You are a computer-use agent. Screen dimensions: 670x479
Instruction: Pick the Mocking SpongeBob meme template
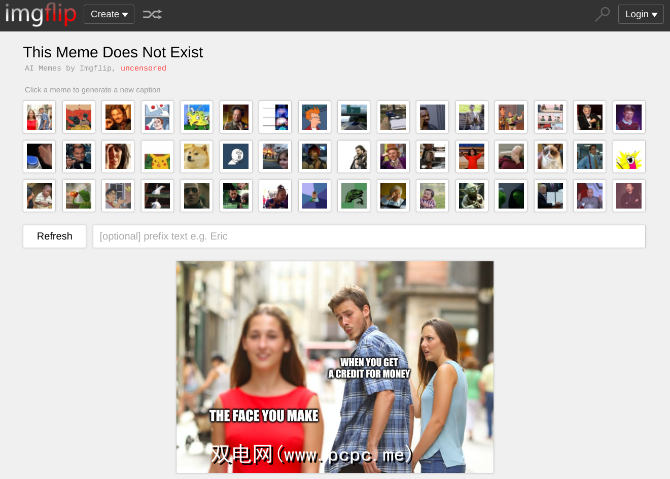(197, 117)
